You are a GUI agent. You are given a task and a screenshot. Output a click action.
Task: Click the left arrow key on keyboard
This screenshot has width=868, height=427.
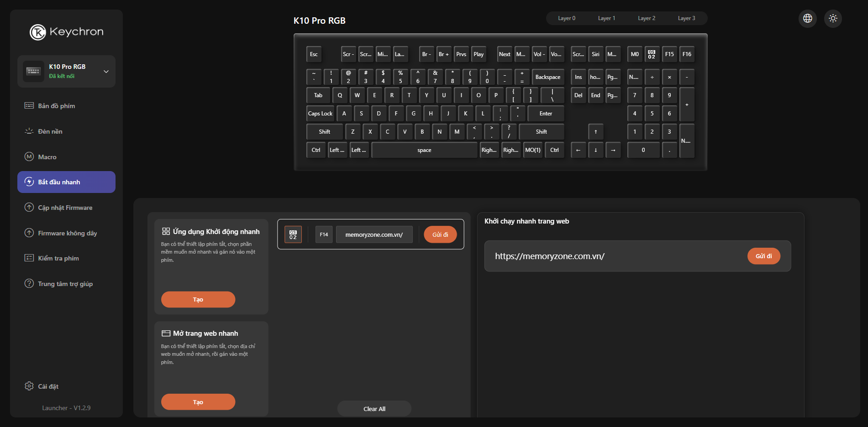[x=579, y=150]
